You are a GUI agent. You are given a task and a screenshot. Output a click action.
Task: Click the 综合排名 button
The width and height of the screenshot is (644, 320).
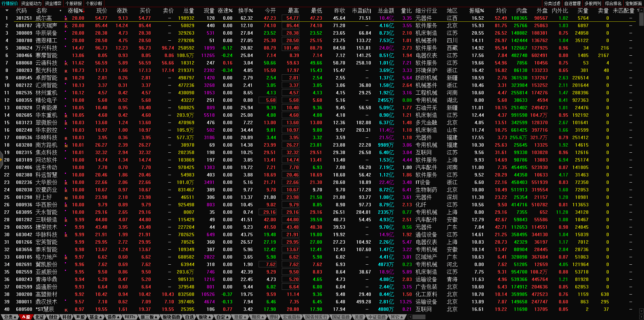[613, 3]
